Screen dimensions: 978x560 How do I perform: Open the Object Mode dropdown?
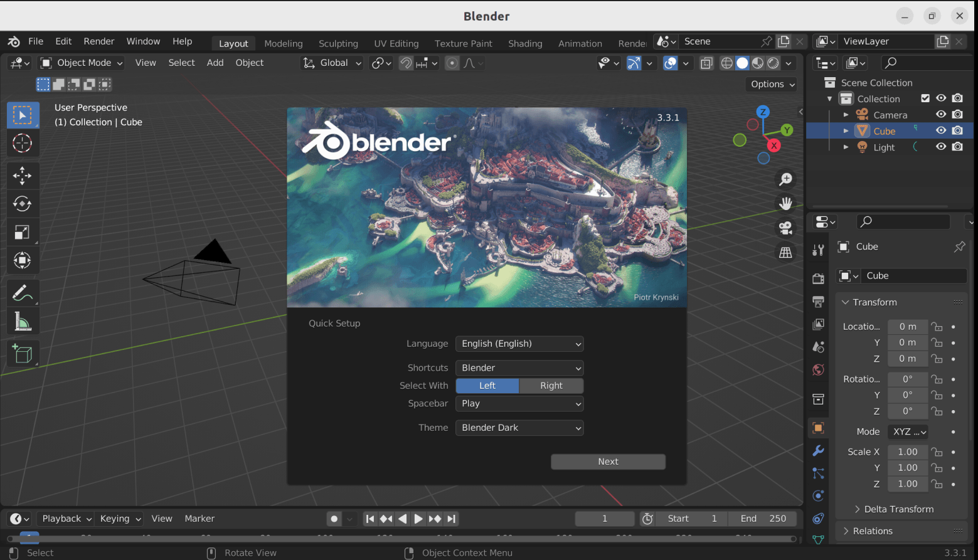(x=82, y=63)
